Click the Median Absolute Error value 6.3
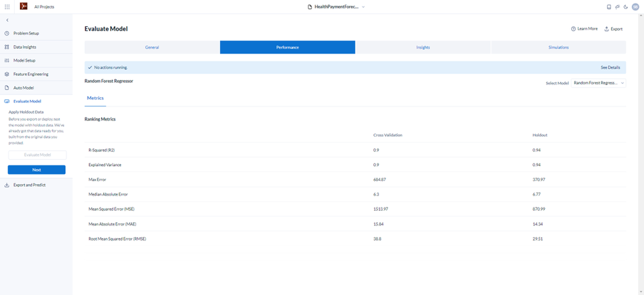 click(x=376, y=194)
